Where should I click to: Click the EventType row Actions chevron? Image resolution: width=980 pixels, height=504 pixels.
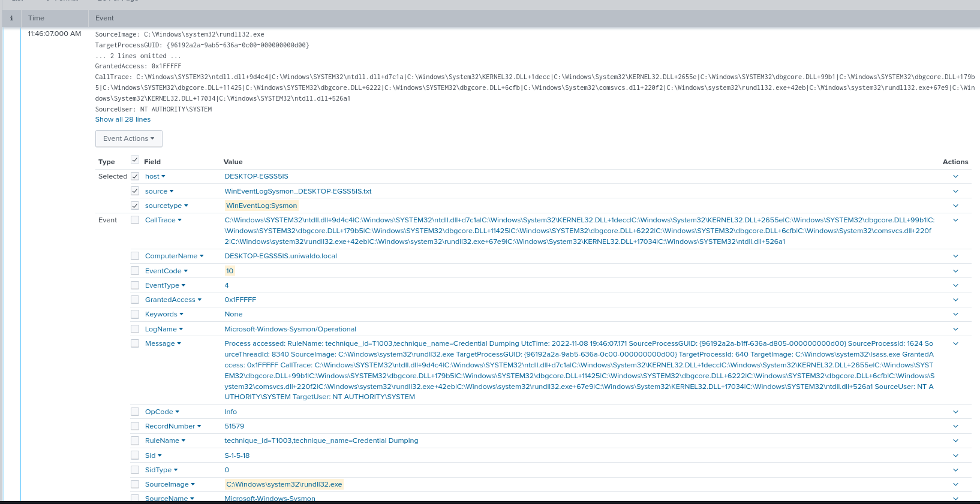[955, 285]
